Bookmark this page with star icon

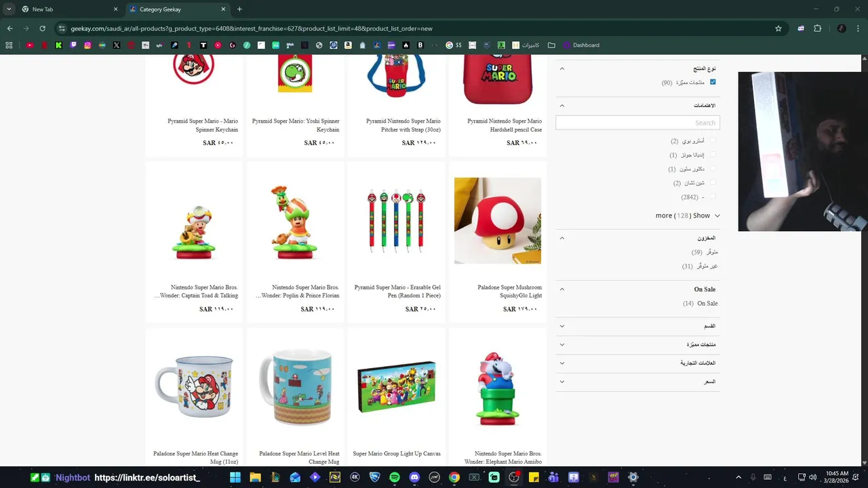(778, 28)
